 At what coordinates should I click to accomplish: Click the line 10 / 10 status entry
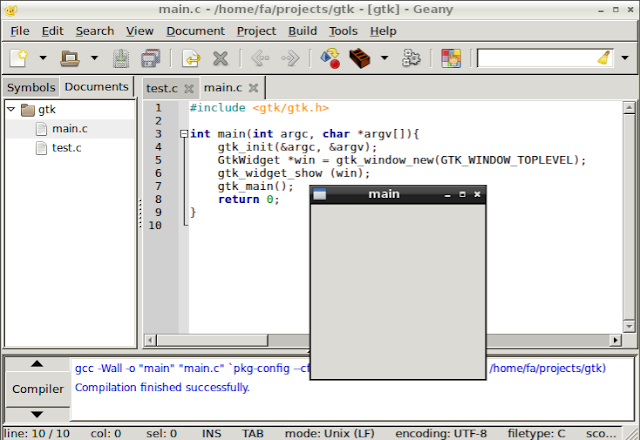(37, 433)
